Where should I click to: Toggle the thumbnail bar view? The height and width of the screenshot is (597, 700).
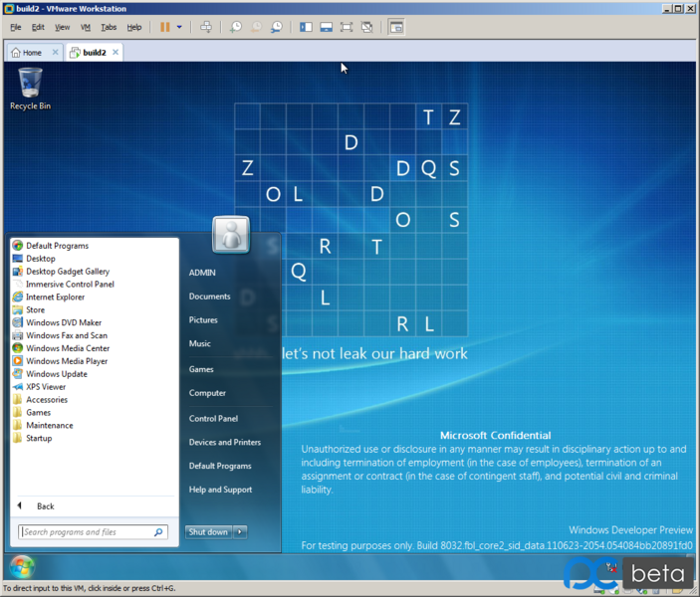point(327,27)
